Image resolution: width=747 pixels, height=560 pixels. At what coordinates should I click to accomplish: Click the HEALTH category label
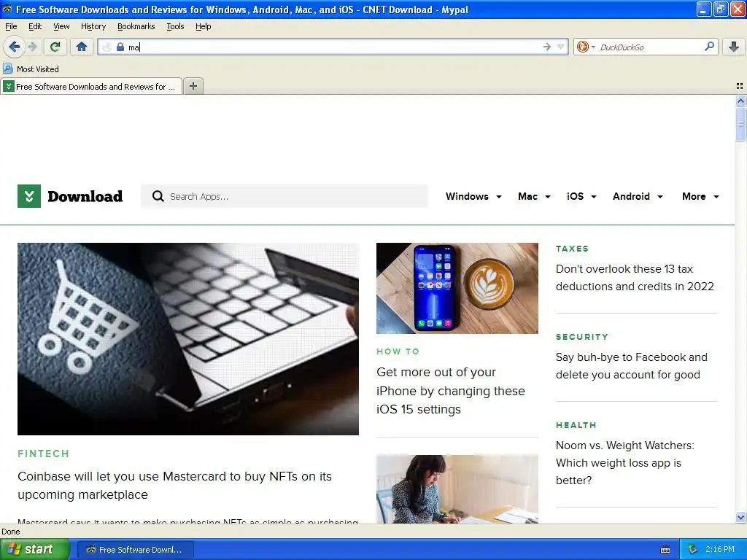[576, 425]
